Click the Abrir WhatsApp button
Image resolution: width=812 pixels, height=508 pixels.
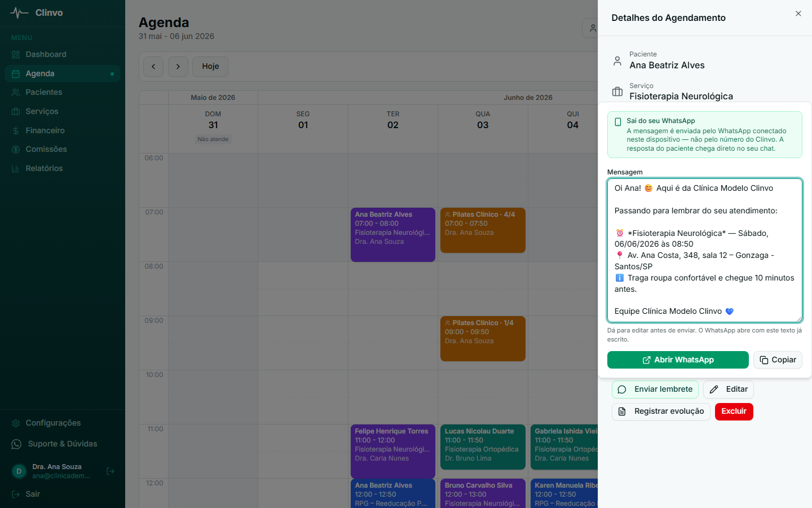678,360
